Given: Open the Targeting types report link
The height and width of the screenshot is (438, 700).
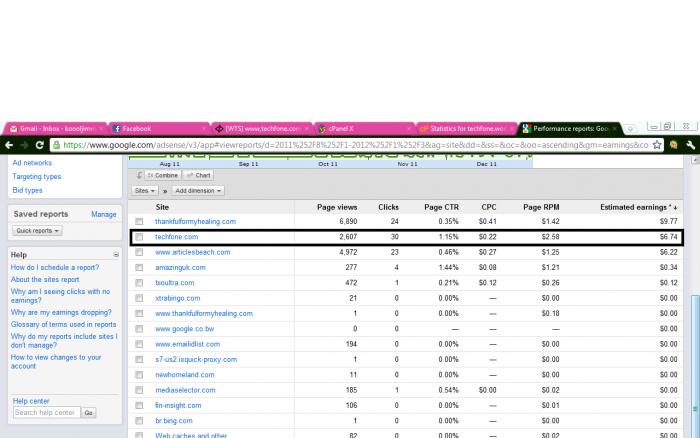Looking at the screenshot, I should (37, 176).
